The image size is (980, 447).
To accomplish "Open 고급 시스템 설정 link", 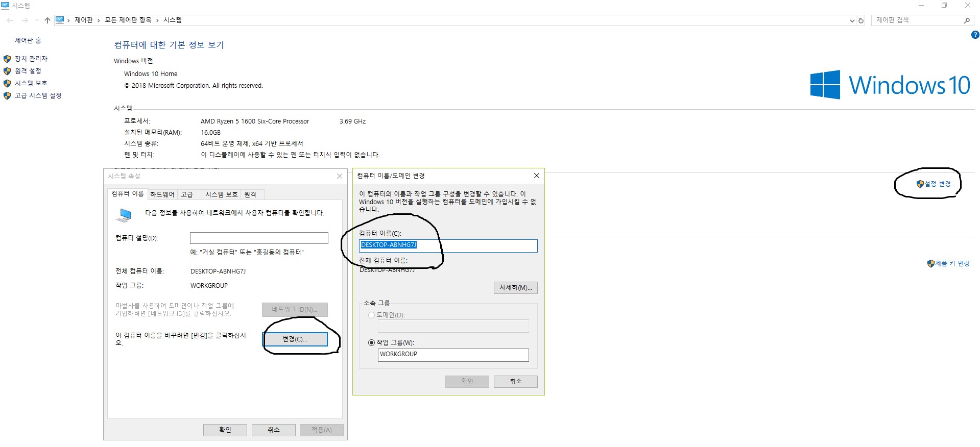I will [x=38, y=95].
